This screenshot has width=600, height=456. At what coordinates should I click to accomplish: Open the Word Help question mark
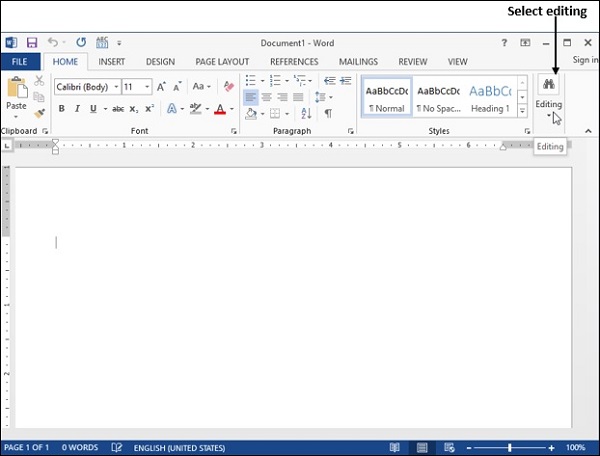(504, 43)
